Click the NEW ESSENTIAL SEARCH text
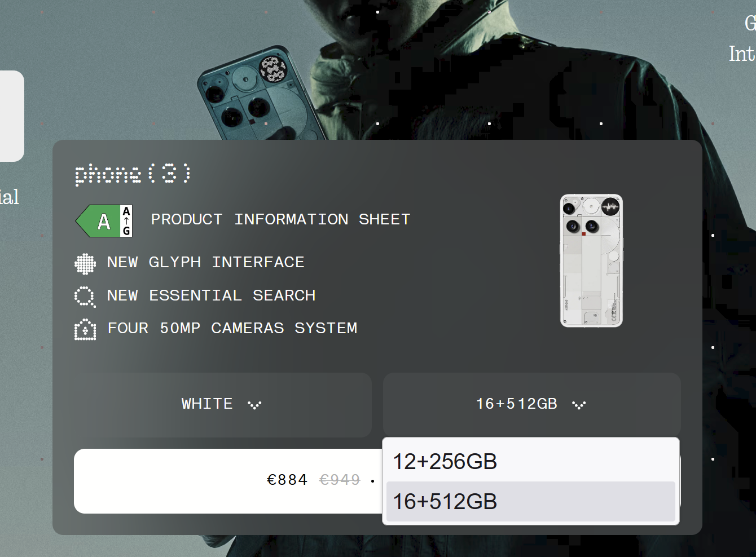The image size is (756, 557). pos(211,295)
